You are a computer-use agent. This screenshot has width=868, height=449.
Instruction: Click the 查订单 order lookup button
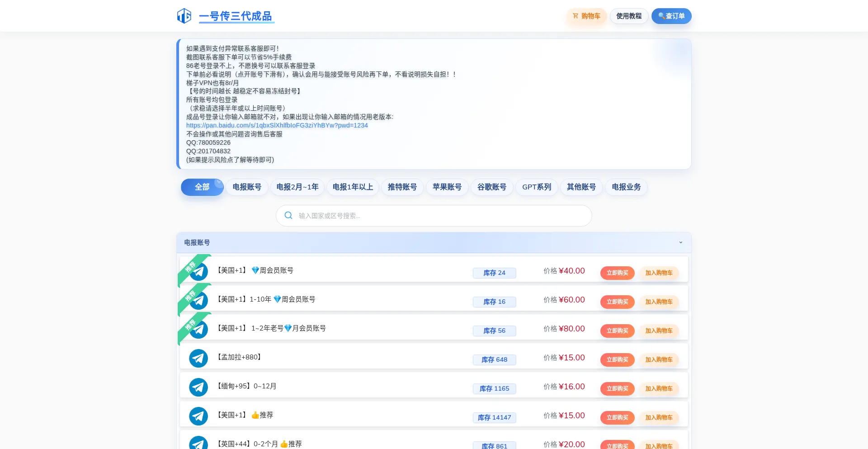tap(671, 16)
